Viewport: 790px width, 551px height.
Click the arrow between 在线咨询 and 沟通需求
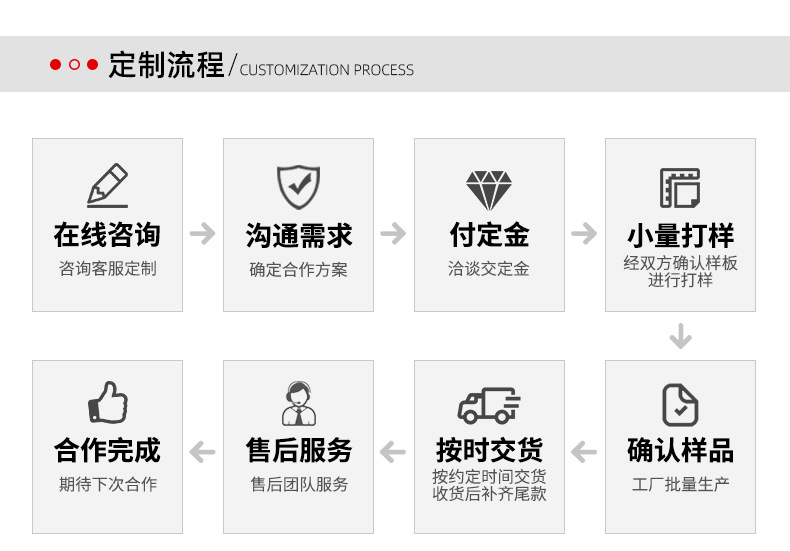pyautogui.click(x=203, y=234)
